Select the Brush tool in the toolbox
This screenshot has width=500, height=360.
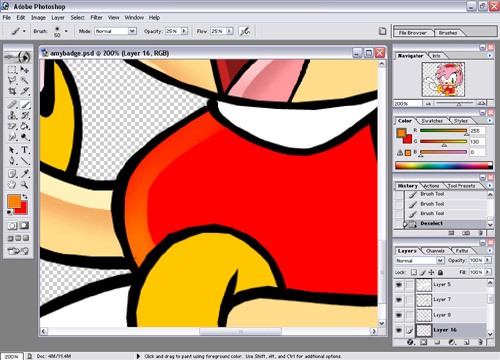point(25,105)
